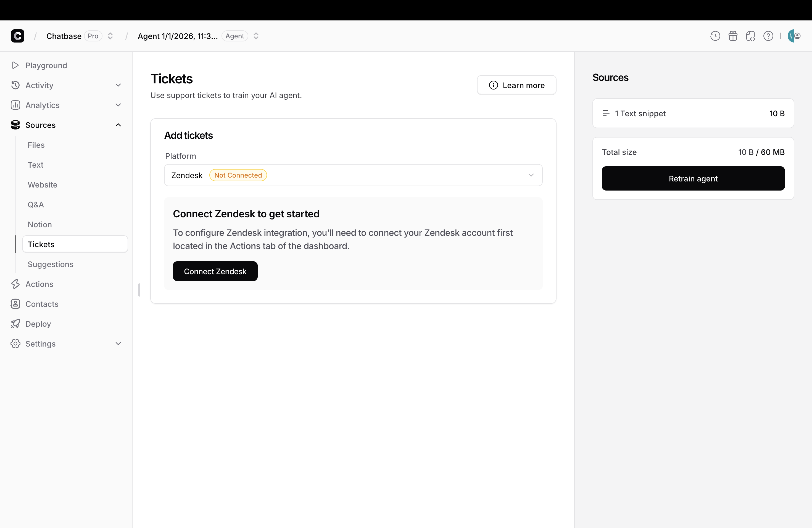Open the history icon in the top bar
The image size is (812, 528).
pos(715,36)
